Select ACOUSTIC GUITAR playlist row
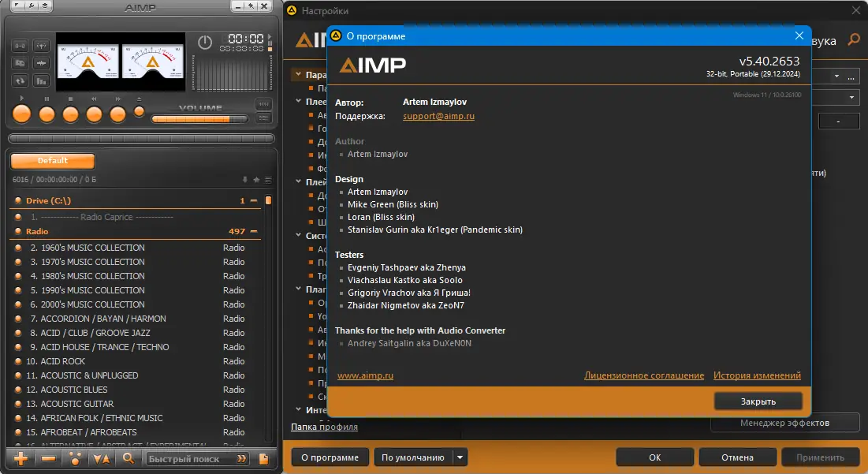 click(x=136, y=404)
